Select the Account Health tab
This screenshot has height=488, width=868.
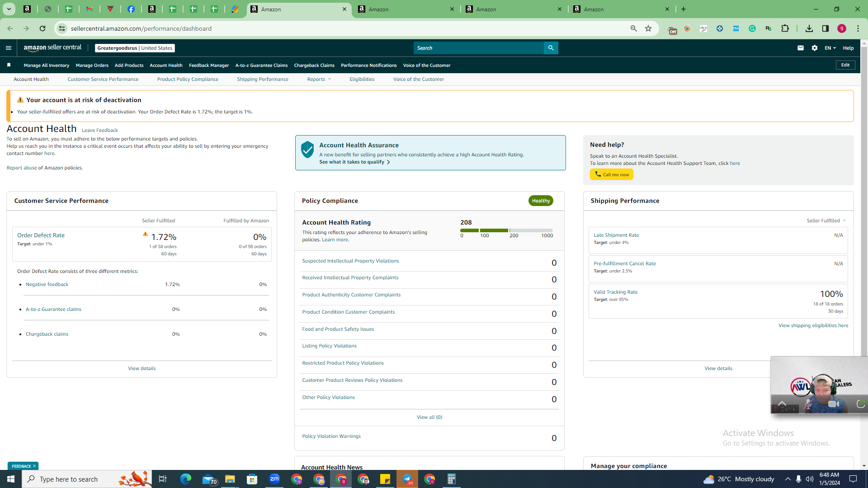click(31, 79)
